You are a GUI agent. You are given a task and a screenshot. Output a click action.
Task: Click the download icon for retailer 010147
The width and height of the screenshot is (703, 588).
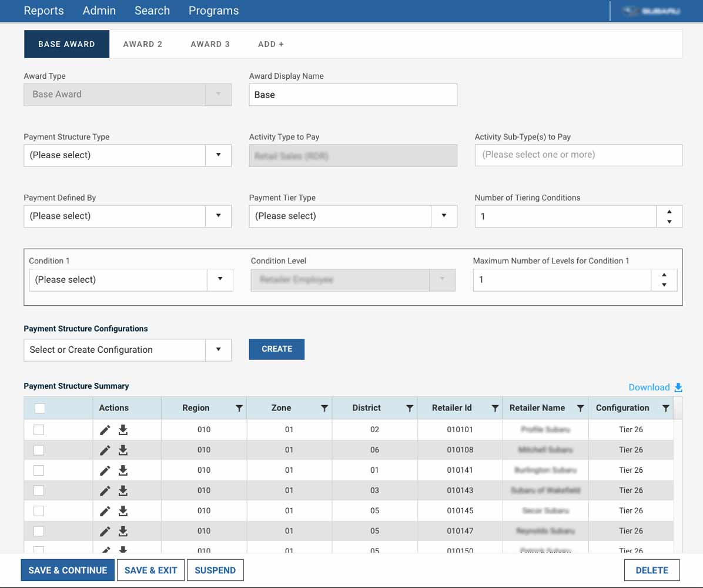click(123, 532)
